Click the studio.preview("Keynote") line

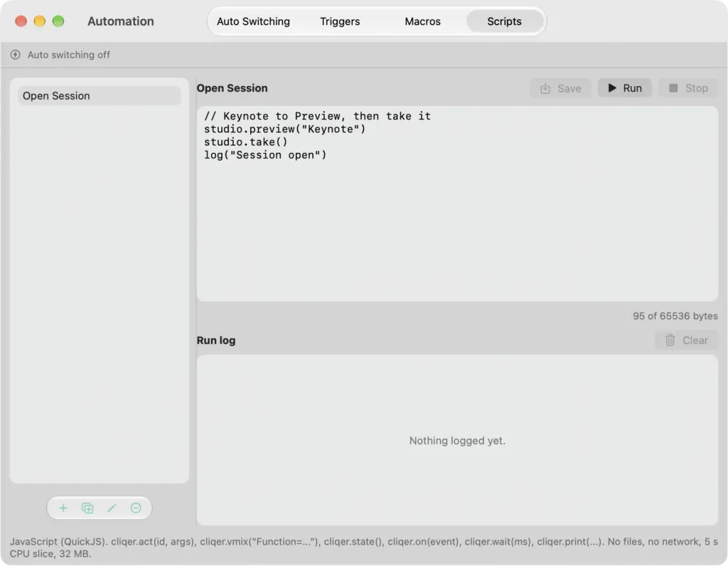(x=284, y=129)
